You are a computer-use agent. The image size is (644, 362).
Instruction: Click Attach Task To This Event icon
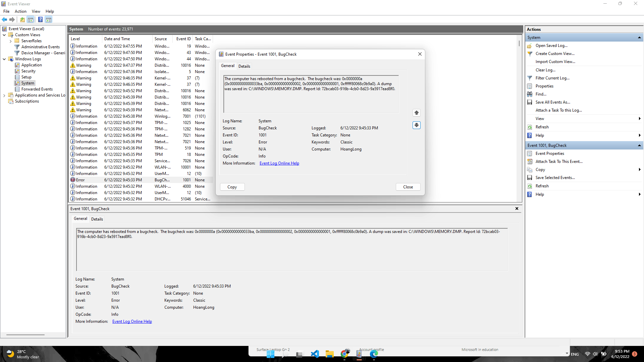click(530, 161)
